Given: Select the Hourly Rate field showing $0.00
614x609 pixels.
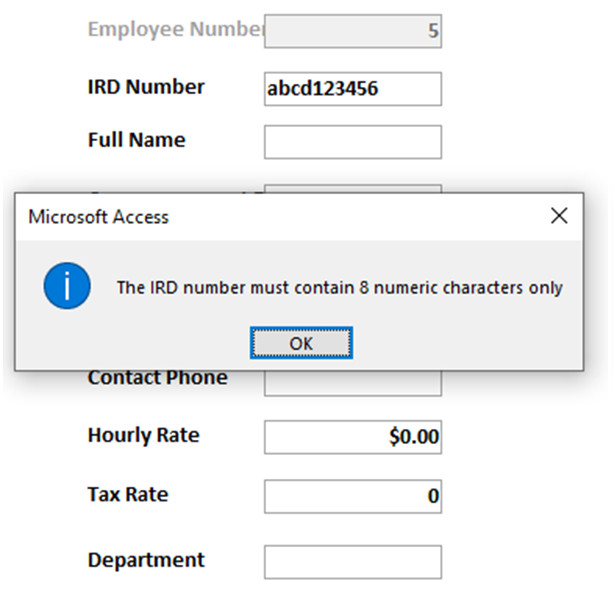Looking at the screenshot, I should [353, 437].
